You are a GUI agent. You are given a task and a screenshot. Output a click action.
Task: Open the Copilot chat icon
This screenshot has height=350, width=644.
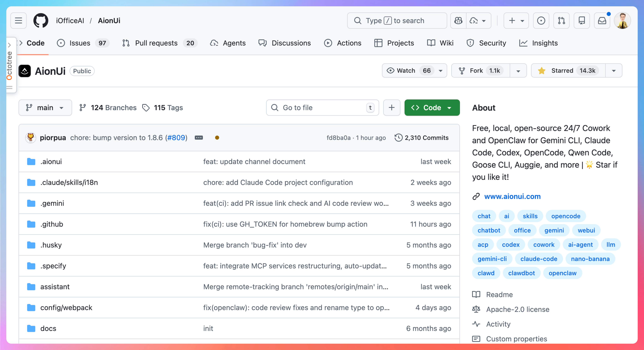(458, 21)
